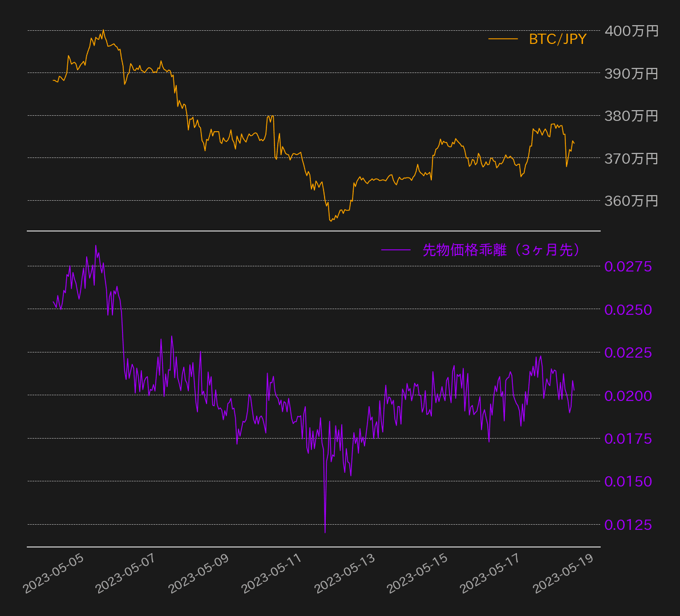The width and height of the screenshot is (680, 616).
Task: Select the 360万円 price axis label
Action: click(x=631, y=201)
